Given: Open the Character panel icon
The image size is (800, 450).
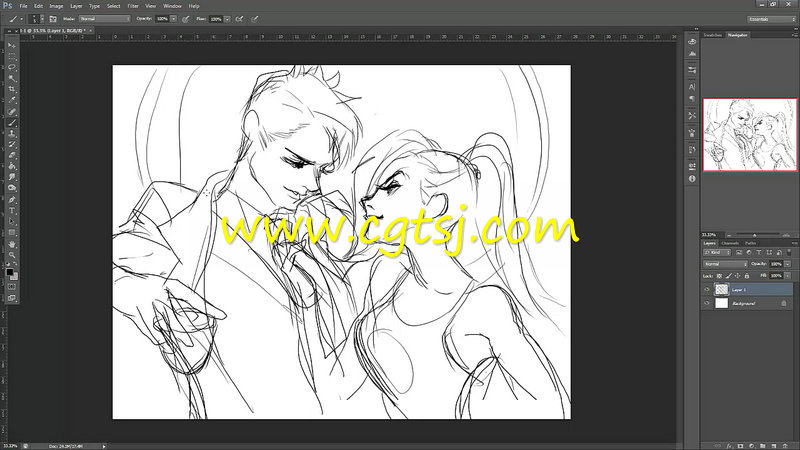Looking at the screenshot, I should (692, 87).
